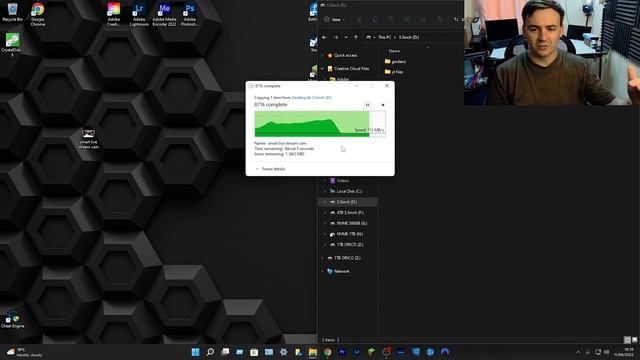Pause the file copy operation
640x360 pixels.
(x=367, y=105)
